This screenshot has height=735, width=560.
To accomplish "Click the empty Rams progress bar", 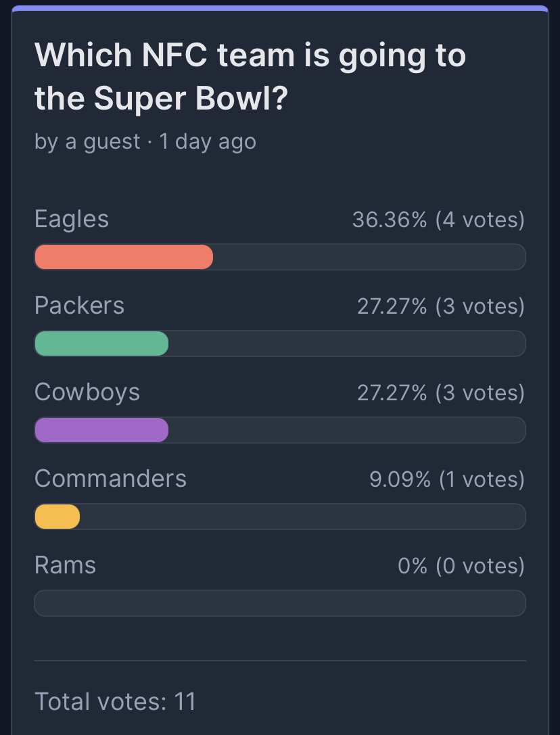I will (x=280, y=603).
